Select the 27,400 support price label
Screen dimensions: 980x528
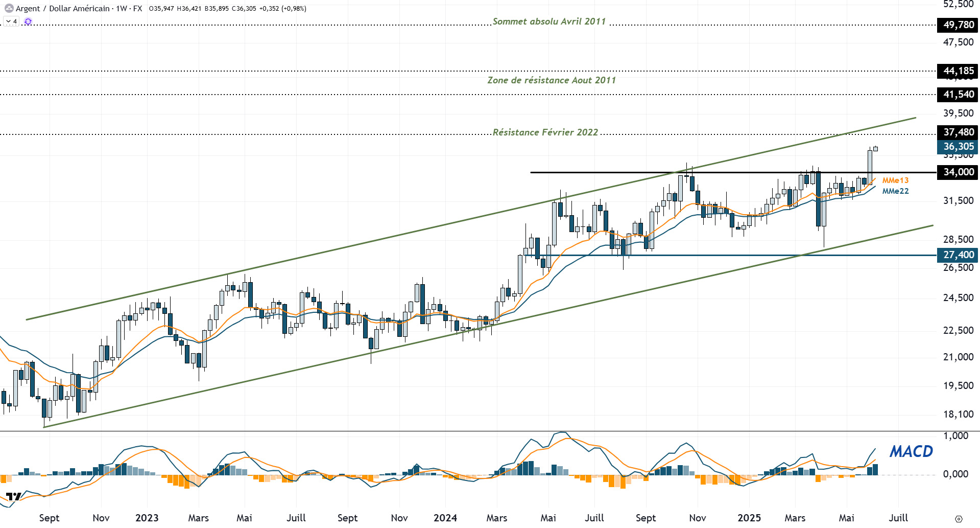(x=958, y=255)
